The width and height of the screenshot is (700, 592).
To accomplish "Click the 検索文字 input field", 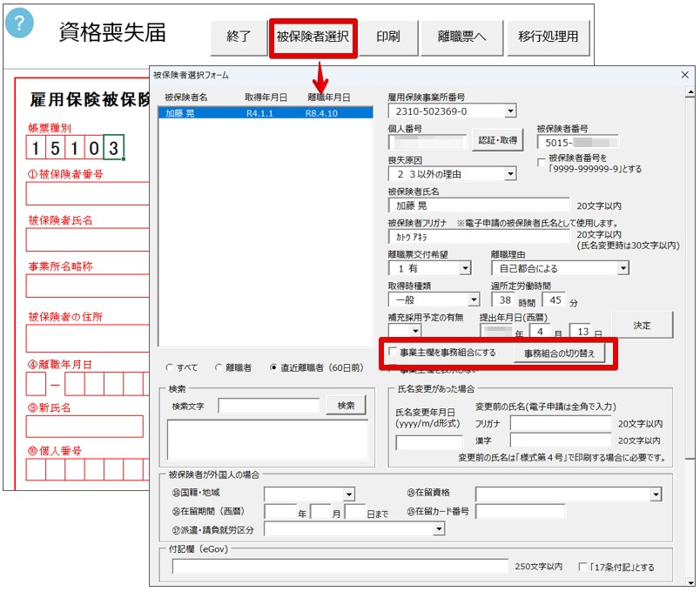I will [x=268, y=406].
